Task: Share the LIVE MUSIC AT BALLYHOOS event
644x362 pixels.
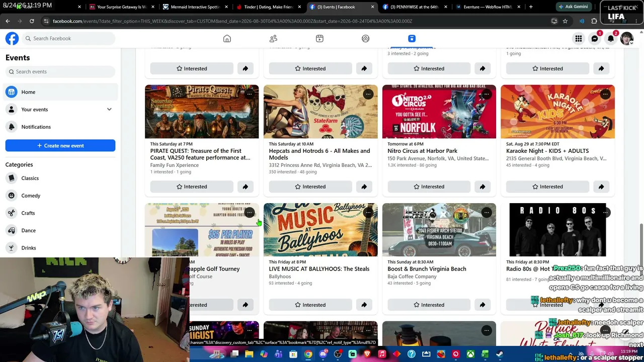Action: [x=364, y=305]
